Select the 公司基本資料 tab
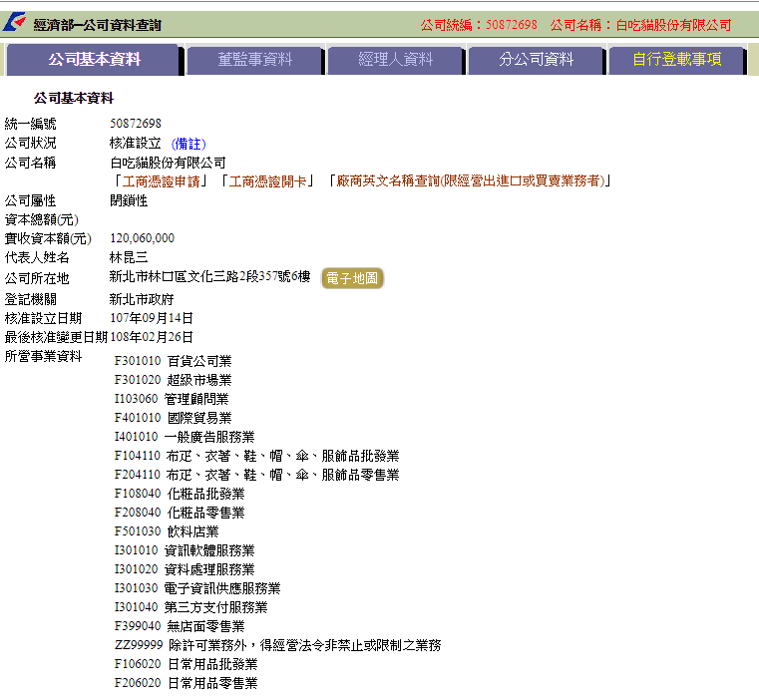Screen dimensions: 759x700 point(94,60)
